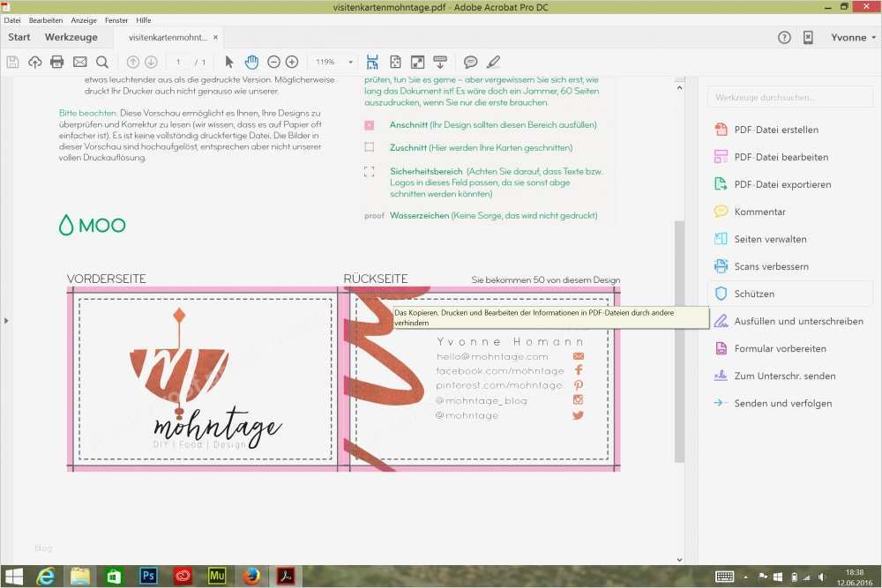Open the Bearbeiten menu

coord(46,20)
